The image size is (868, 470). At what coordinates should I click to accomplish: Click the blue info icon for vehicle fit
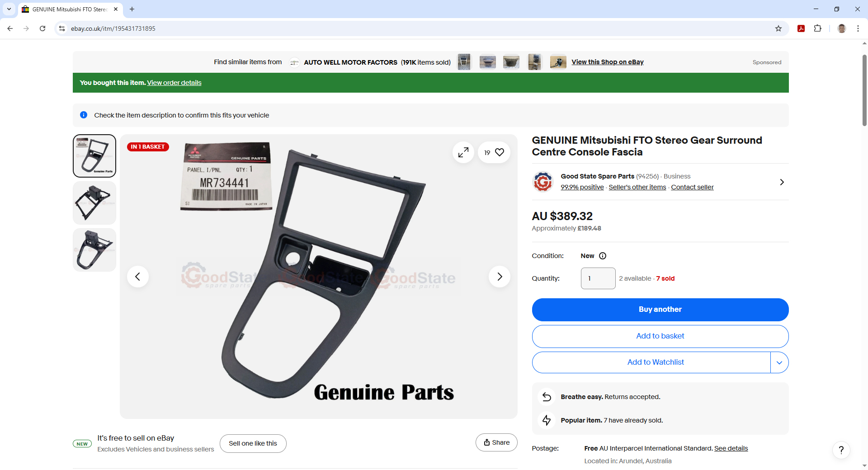click(84, 115)
